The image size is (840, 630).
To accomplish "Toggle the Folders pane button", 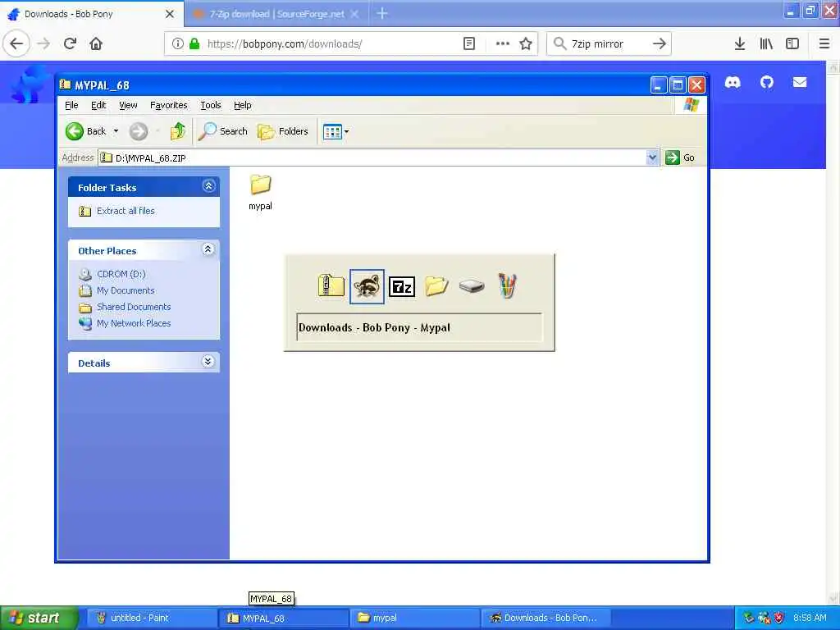I will pyautogui.click(x=282, y=131).
